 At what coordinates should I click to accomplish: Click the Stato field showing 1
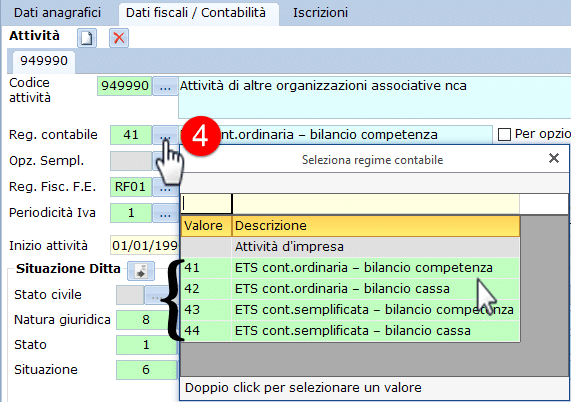click(146, 345)
